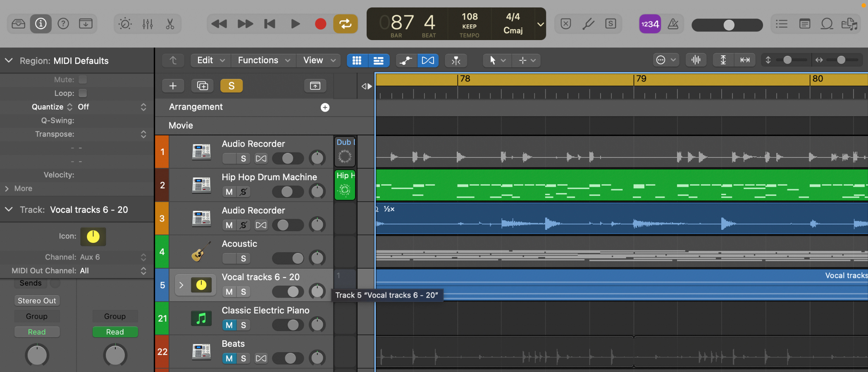Open the Note Pads icon

804,24
